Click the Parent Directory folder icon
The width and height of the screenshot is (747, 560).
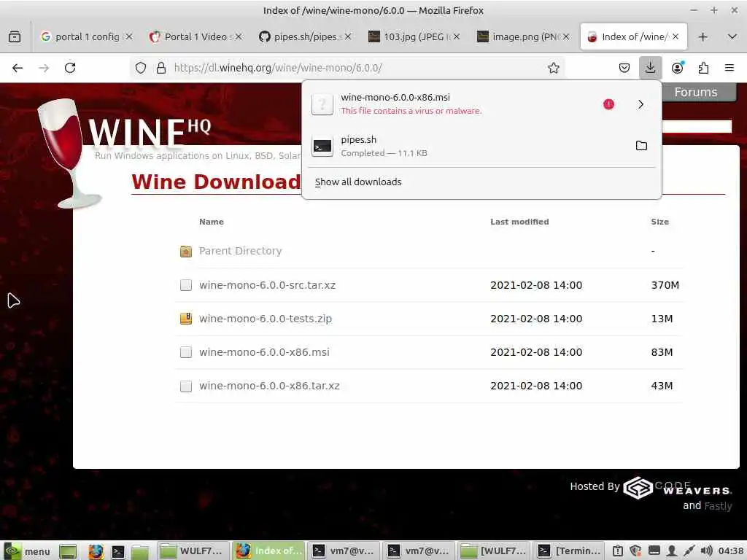point(186,251)
